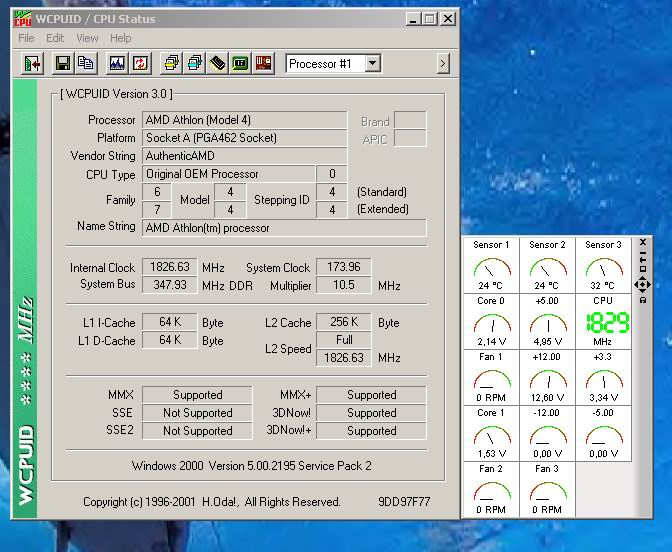Click the -12.00 voltage gauge
The image size is (672, 552).
click(x=547, y=434)
